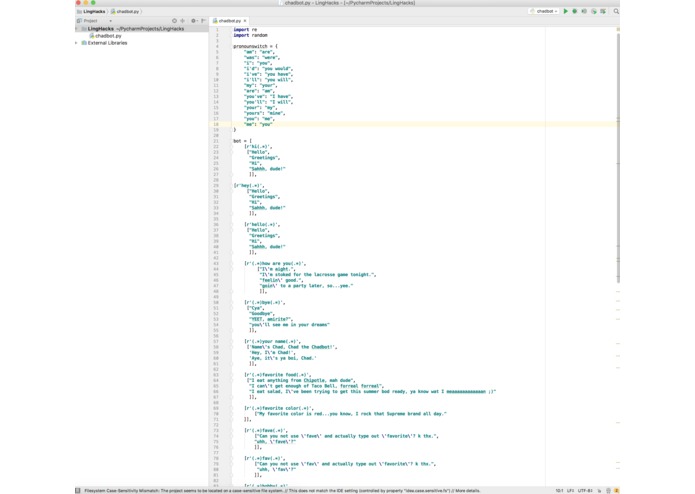Viewport: 695px width, 494px height.
Task: Click the 'pronounswitch = {' line
Action: click(256, 46)
